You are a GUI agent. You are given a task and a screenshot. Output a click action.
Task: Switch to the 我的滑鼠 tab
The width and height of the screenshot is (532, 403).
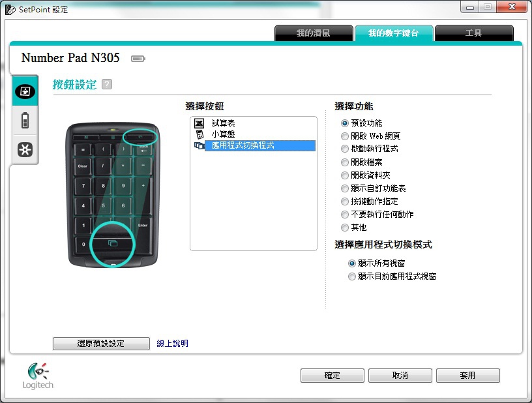(x=314, y=33)
